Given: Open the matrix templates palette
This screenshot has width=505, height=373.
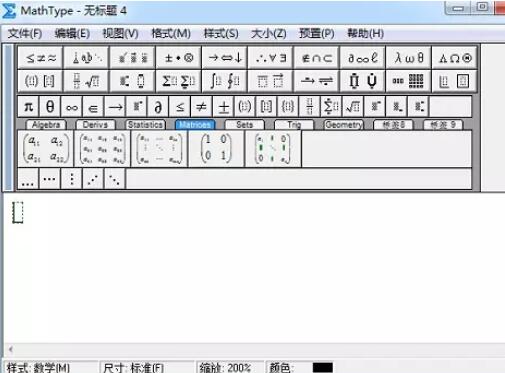Looking at the screenshot, I should point(408,81).
